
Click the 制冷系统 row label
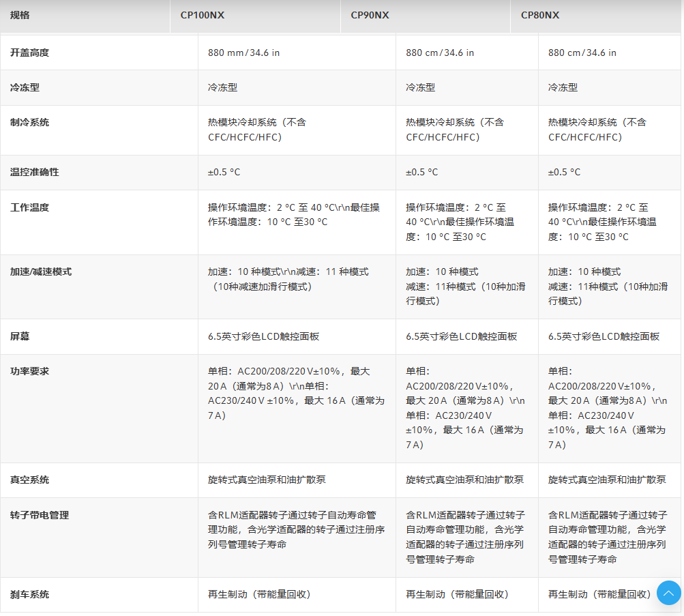coord(29,123)
